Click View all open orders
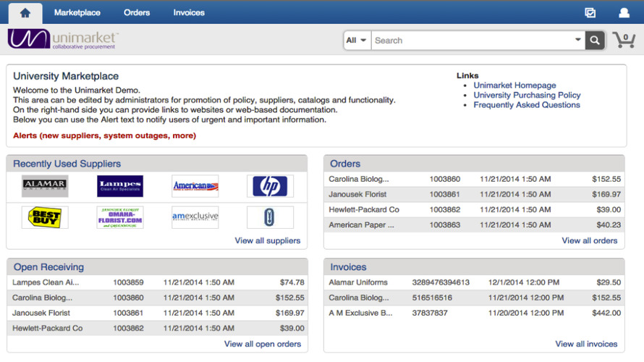 (263, 345)
